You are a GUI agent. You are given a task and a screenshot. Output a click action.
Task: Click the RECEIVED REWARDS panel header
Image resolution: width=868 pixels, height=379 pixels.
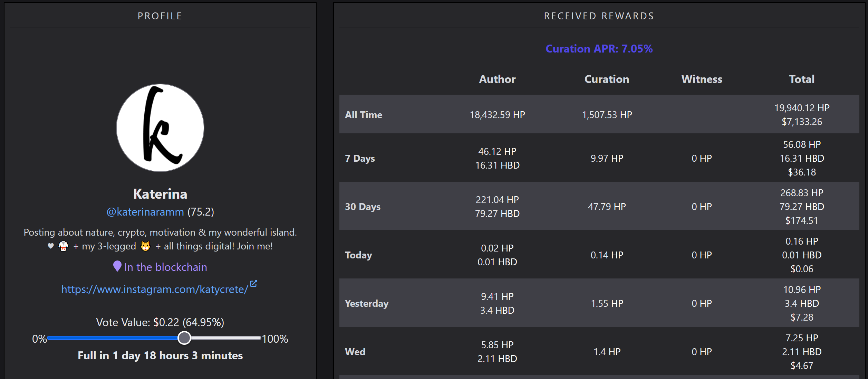point(599,16)
